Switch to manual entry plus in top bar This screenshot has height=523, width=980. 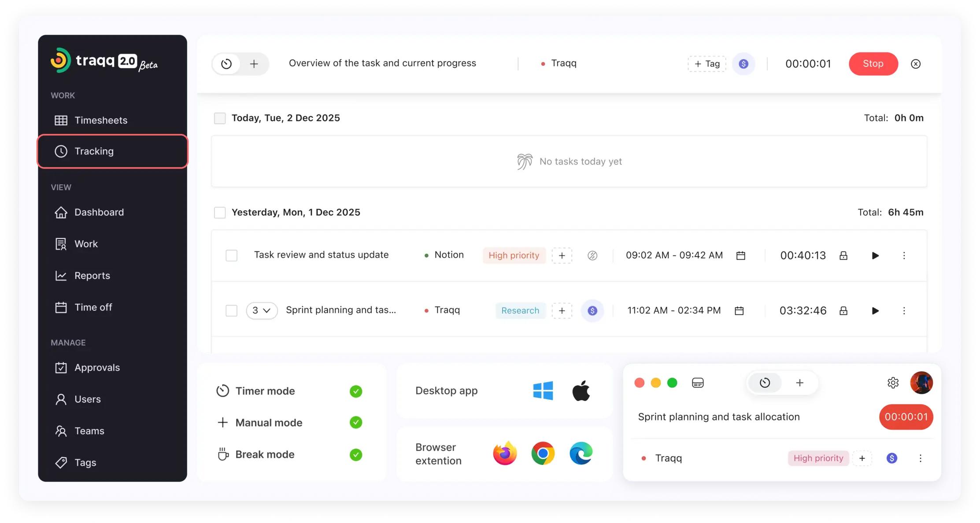(x=254, y=64)
